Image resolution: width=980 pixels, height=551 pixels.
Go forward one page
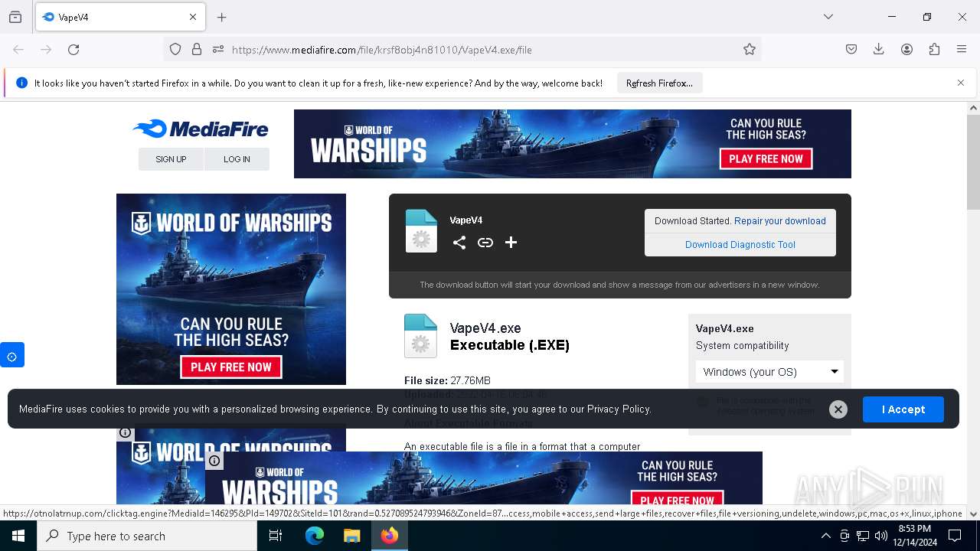[x=46, y=50]
